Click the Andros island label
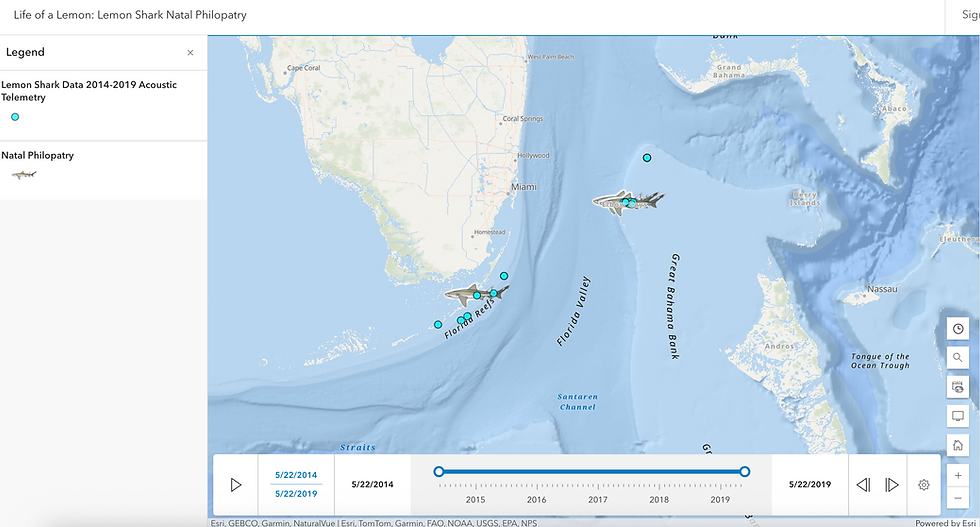 (779, 346)
